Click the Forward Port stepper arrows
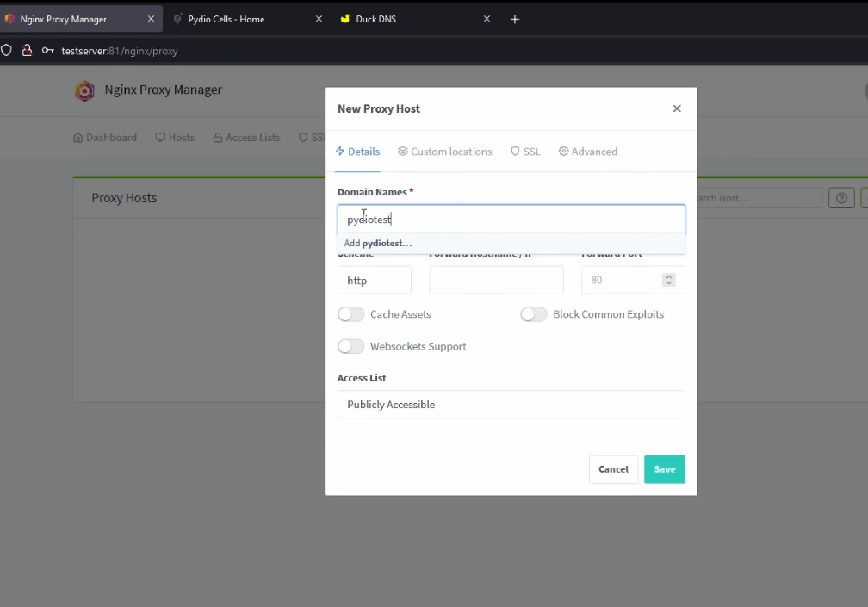The image size is (868, 607). (668, 280)
